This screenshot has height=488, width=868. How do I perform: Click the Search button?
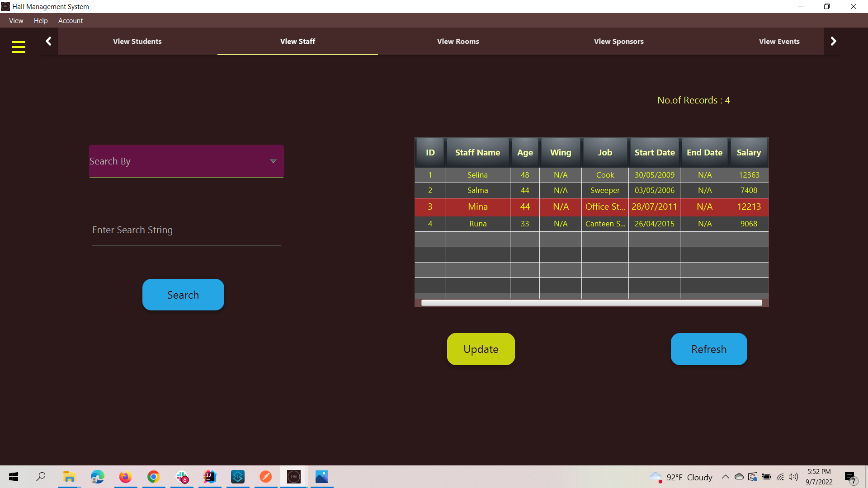[x=183, y=294]
